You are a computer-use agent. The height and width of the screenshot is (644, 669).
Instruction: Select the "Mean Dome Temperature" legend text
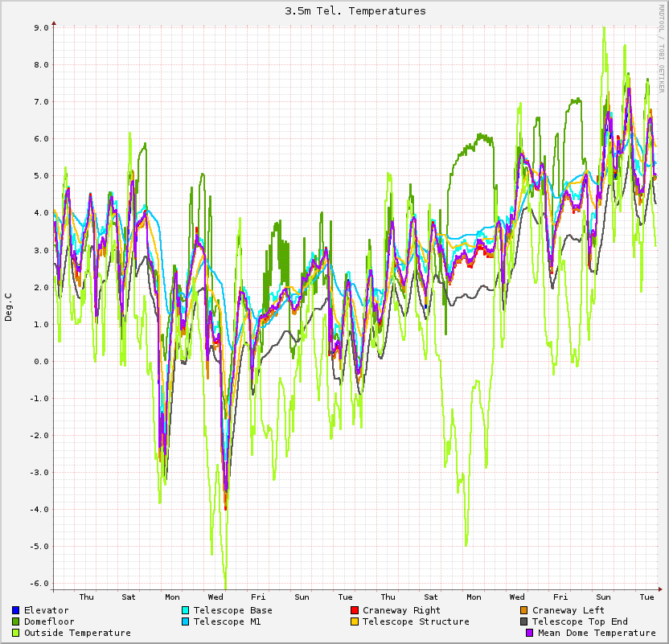[x=597, y=633]
